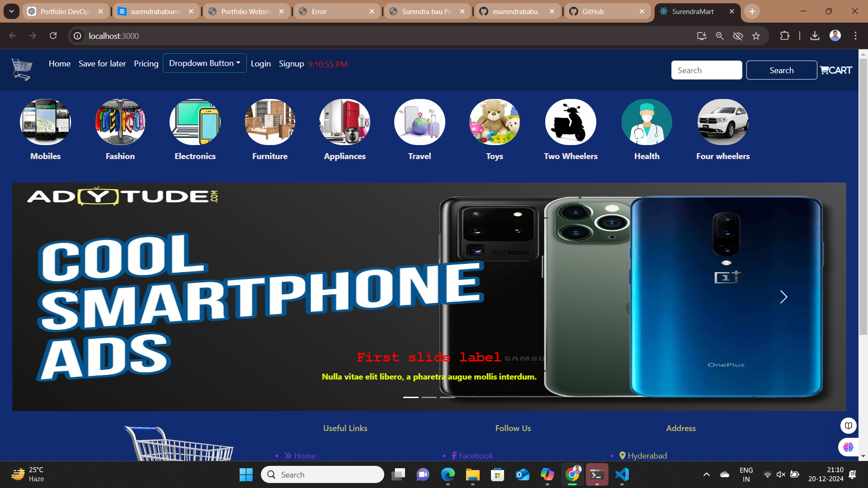Image resolution: width=868 pixels, height=488 pixels.
Task: Switch to esurendrababu GitHub tab
Action: [x=517, y=11]
